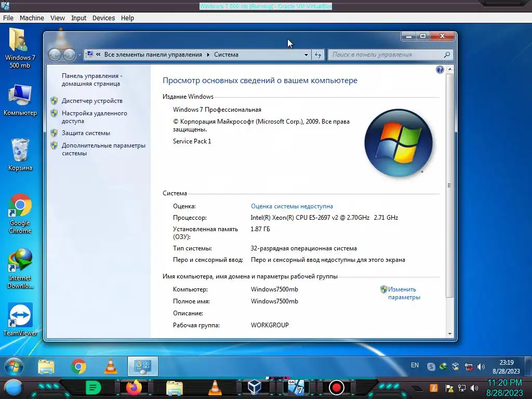
Task: Open Advanced system settings link
Action: pyautogui.click(x=103, y=149)
